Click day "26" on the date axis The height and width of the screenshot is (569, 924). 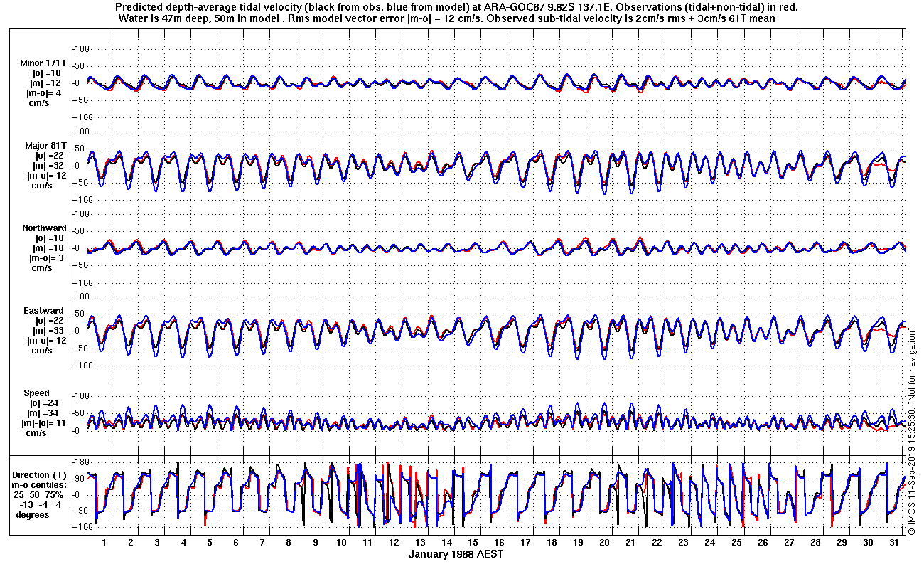pyautogui.click(x=762, y=542)
